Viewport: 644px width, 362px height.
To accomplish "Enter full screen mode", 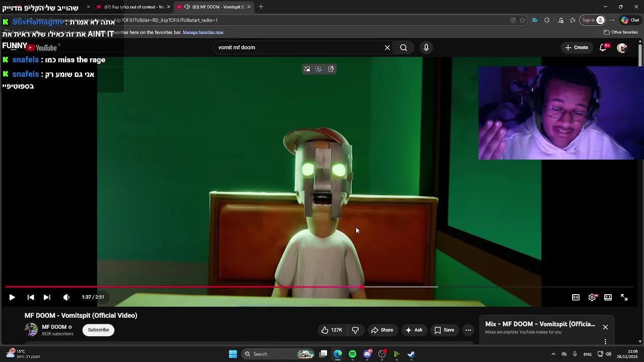I will [x=624, y=297].
